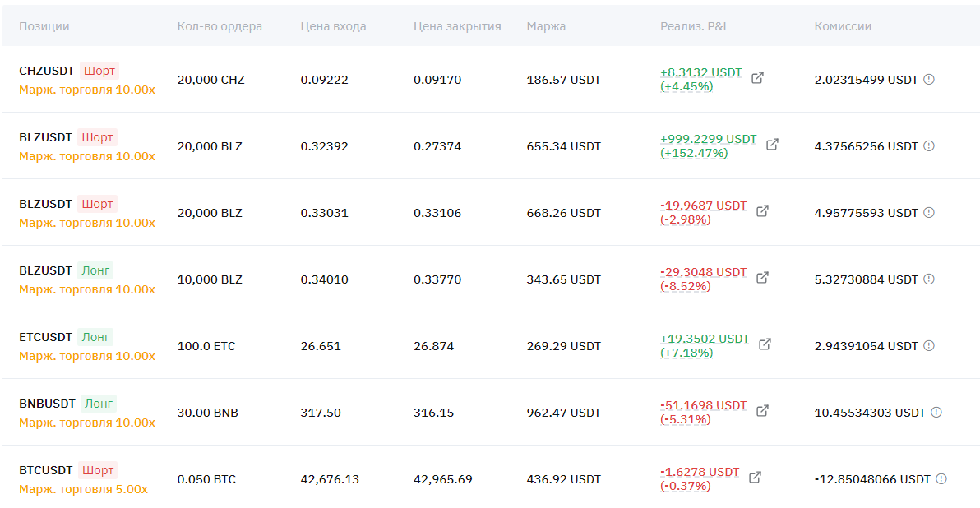The height and width of the screenshot is (508, 980).
Task: Click Марж. торговля 10.00x under BNBUSDT
Action: tap(87, 423)
